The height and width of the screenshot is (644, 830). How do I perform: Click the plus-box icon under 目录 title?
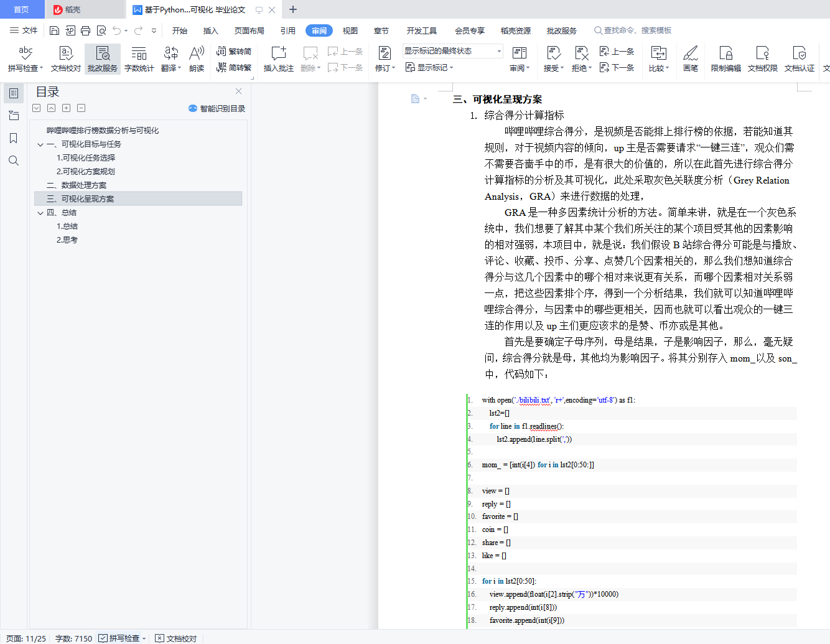pos(67,108)
